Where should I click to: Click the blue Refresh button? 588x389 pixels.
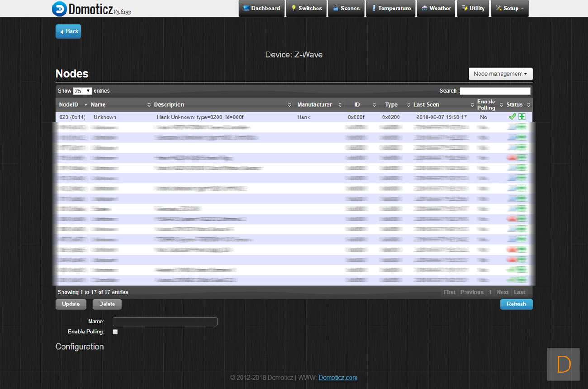[x=516, y=305]
